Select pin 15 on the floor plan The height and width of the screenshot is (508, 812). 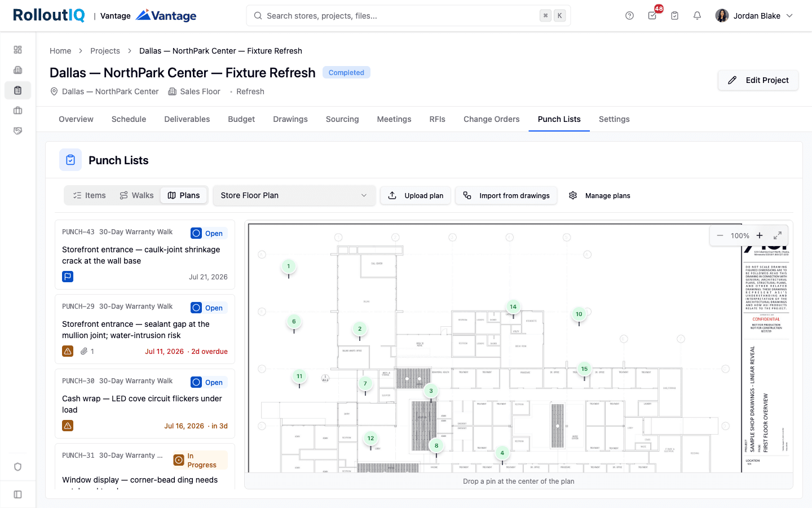584,369
